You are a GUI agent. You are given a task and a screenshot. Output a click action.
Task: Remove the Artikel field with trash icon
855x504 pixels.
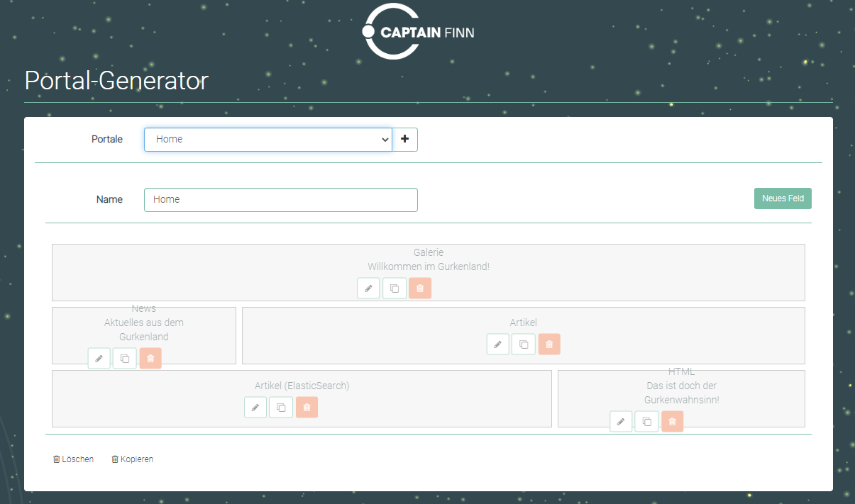[549, 345]
